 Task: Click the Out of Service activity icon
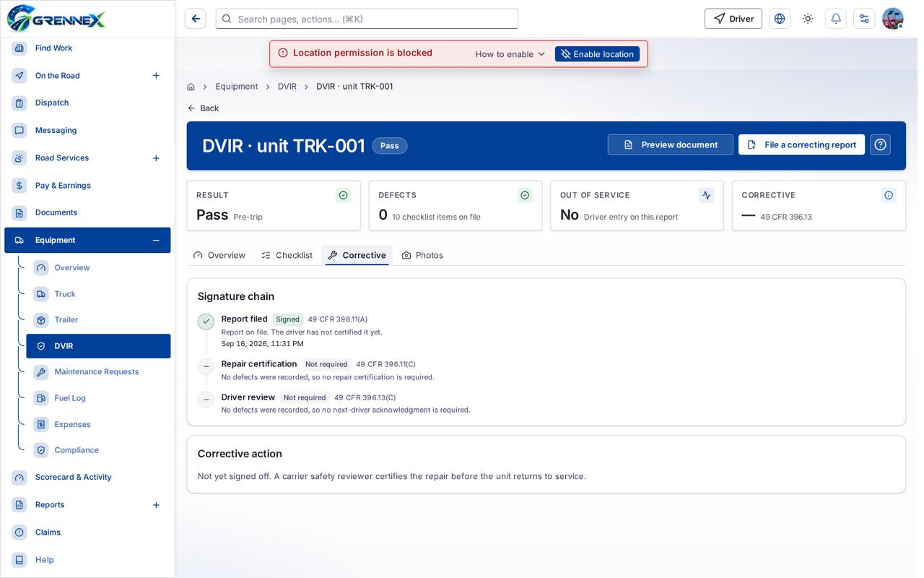707,195
